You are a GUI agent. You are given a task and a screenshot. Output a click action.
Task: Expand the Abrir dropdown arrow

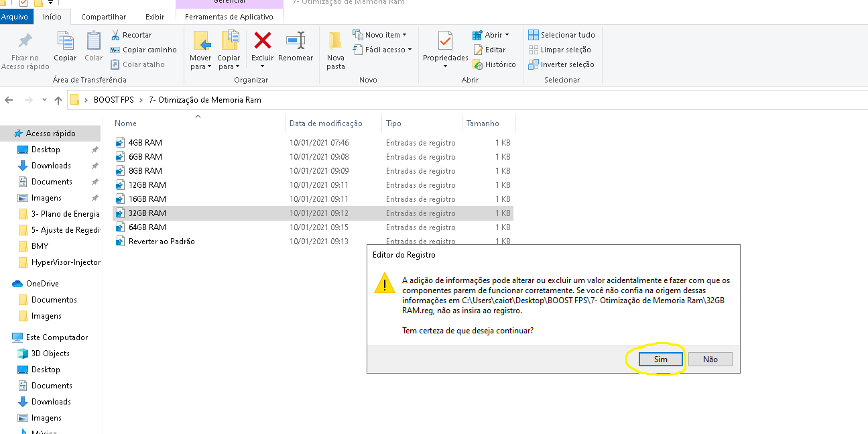(507, 35)
